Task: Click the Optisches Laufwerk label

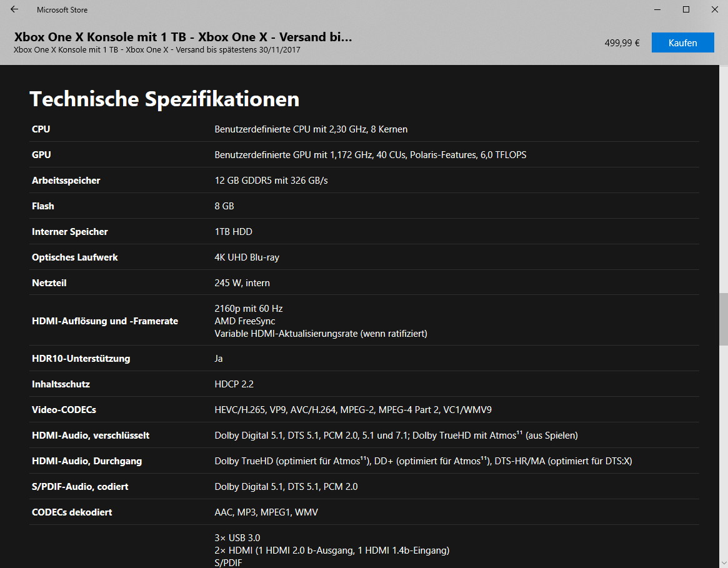Action: pyautogui.click(x=75, y=257)
